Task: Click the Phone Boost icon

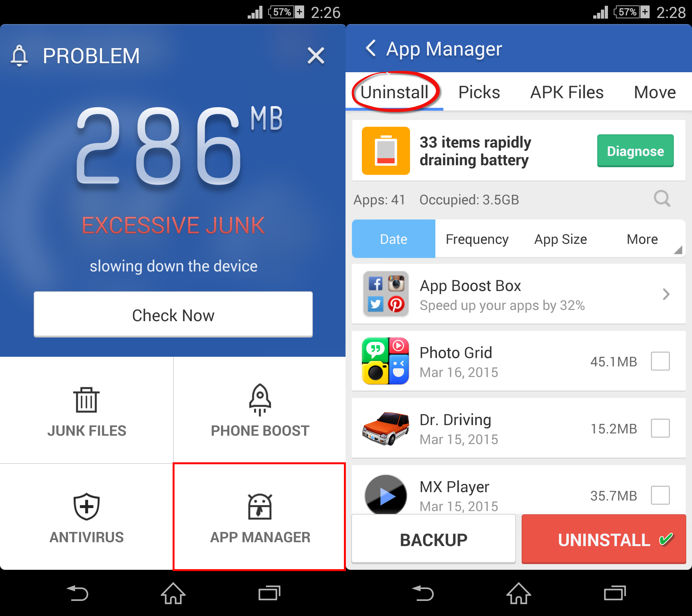Action: (260, 399)
